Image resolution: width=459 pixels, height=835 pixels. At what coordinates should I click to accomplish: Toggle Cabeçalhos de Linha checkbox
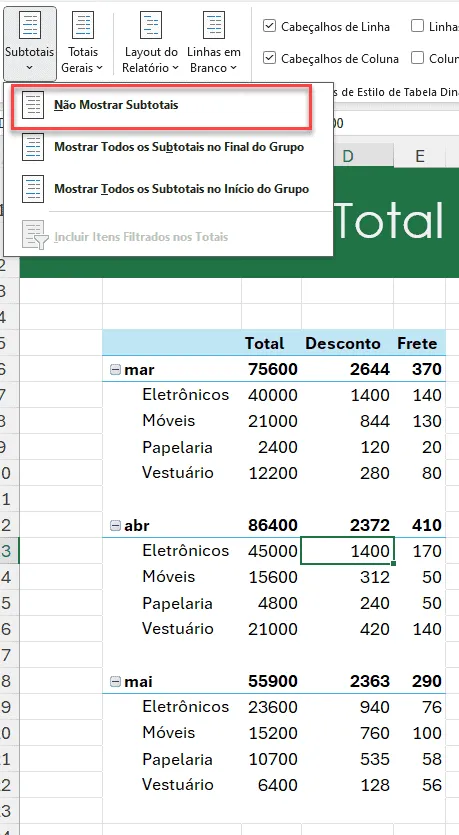269,26
